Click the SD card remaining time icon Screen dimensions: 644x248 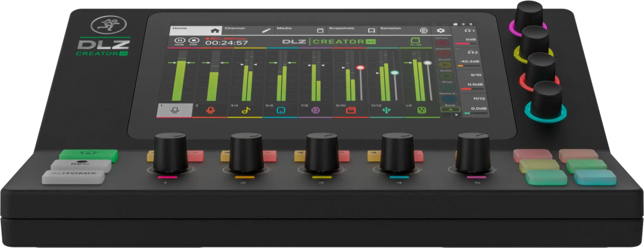tap(415, 41)
